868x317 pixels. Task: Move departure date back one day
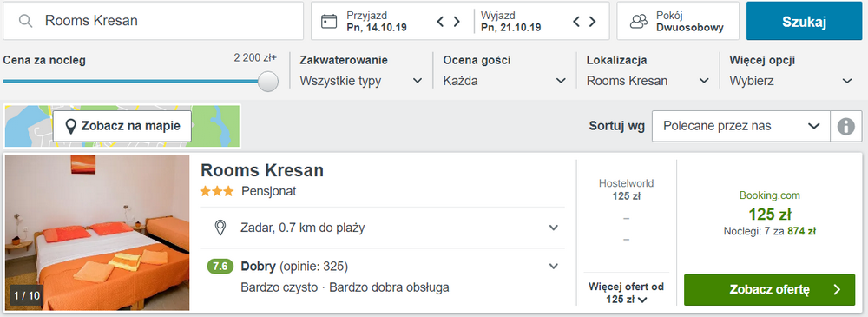576,22
